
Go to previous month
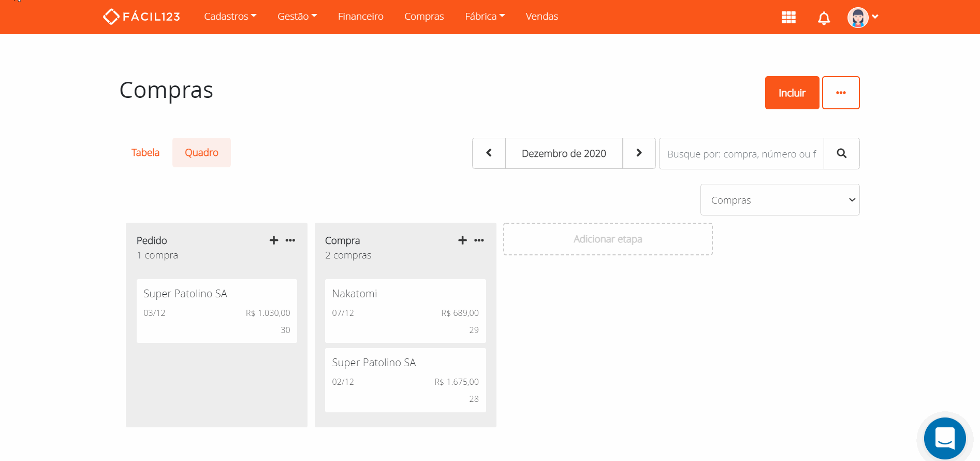[x=489, y=153]
